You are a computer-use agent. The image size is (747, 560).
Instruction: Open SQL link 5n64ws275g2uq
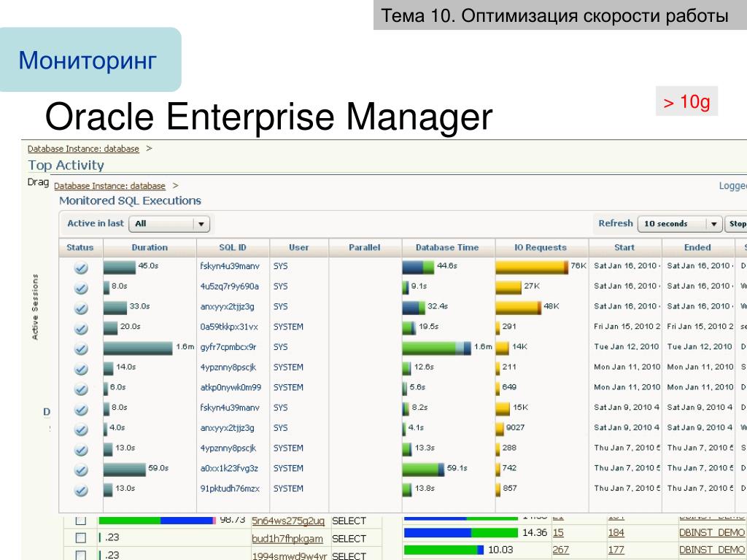287,521
